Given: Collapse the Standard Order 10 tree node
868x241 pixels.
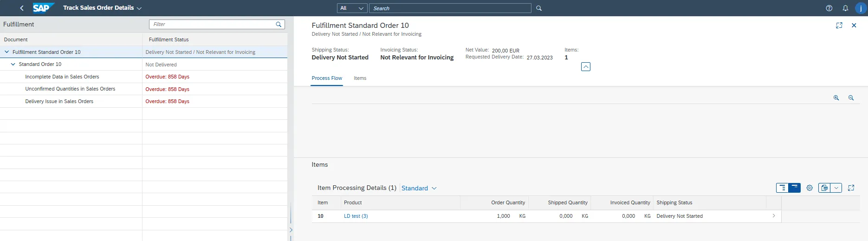Looking at the screenshot, I should (13, 65).
